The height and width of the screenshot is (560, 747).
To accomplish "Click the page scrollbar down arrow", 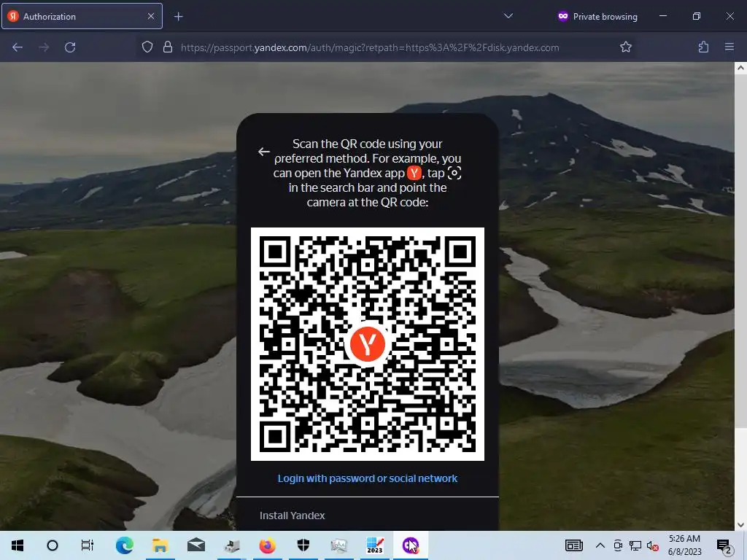I will click(x=740, y=525).
